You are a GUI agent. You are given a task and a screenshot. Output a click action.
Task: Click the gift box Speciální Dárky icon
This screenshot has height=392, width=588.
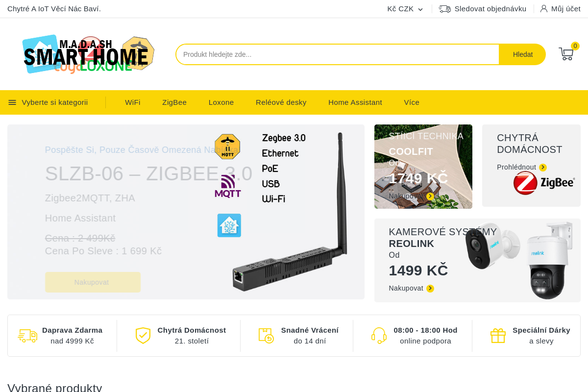(x=498, y=336)
